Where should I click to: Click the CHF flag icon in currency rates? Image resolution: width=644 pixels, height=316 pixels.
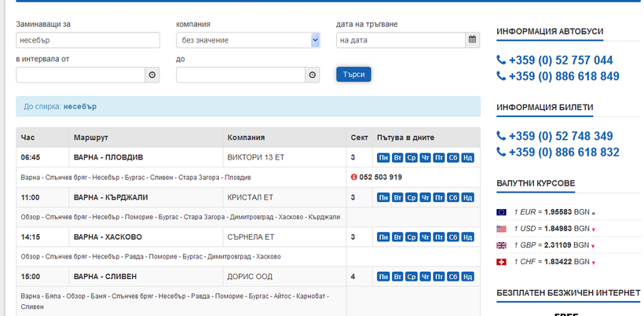point(502,261)
